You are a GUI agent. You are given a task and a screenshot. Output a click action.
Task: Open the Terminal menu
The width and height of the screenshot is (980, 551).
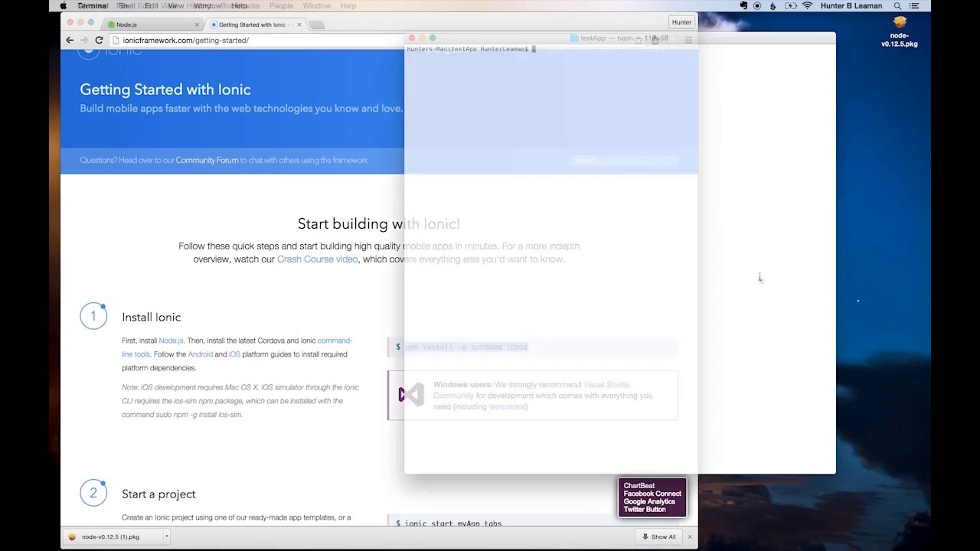tap(92, 5)
